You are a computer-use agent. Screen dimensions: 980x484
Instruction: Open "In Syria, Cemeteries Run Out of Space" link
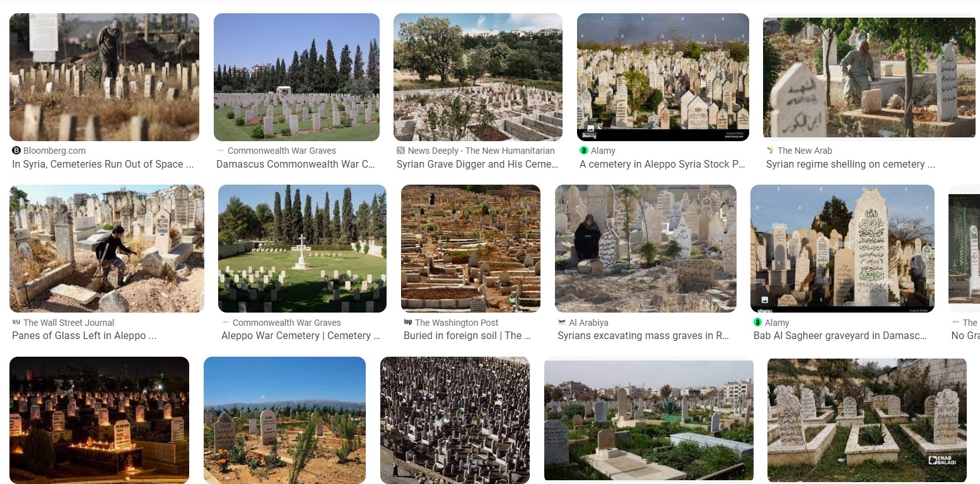pyautogui.click(x=103, y=164)
